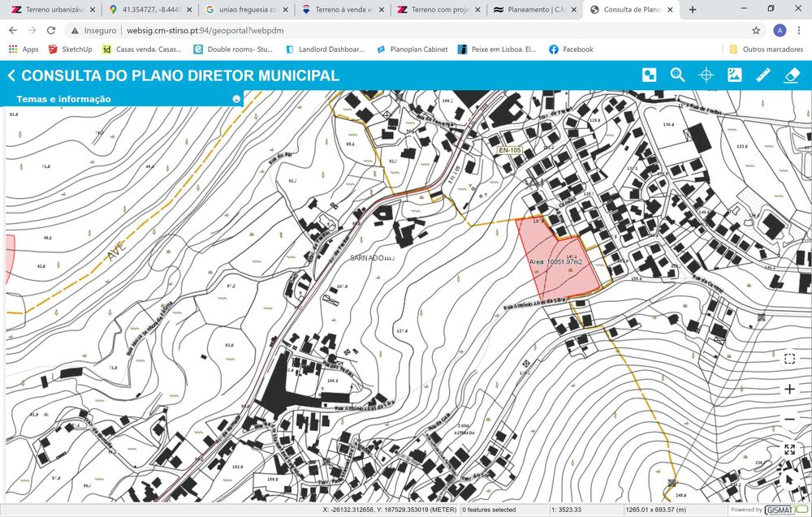
Task: Switch to the Terreno urbanizável tab
Action: (52, 9)
